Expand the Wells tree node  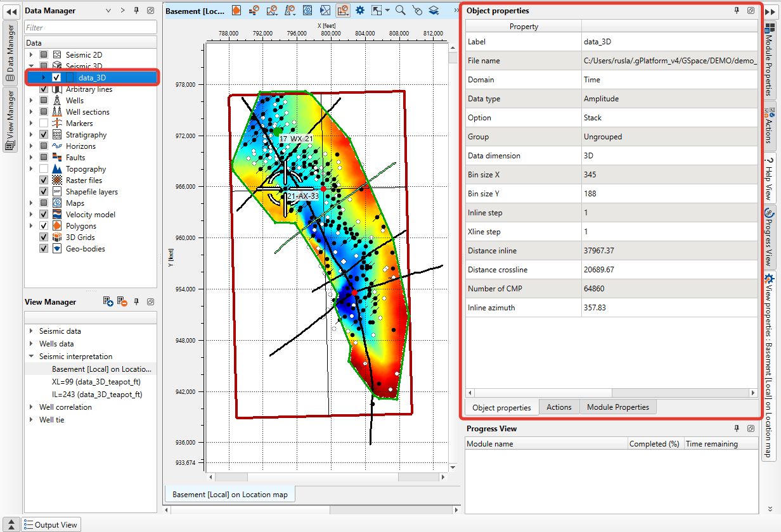click(31, 101)
